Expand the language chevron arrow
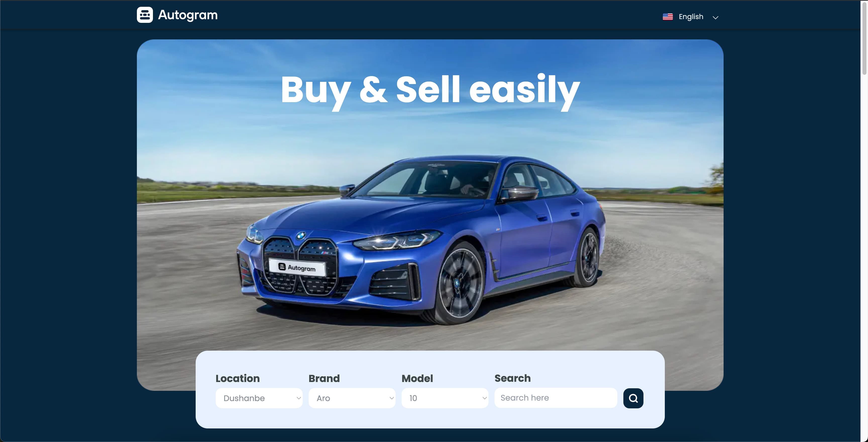868x442 pixels. [715, 18]
